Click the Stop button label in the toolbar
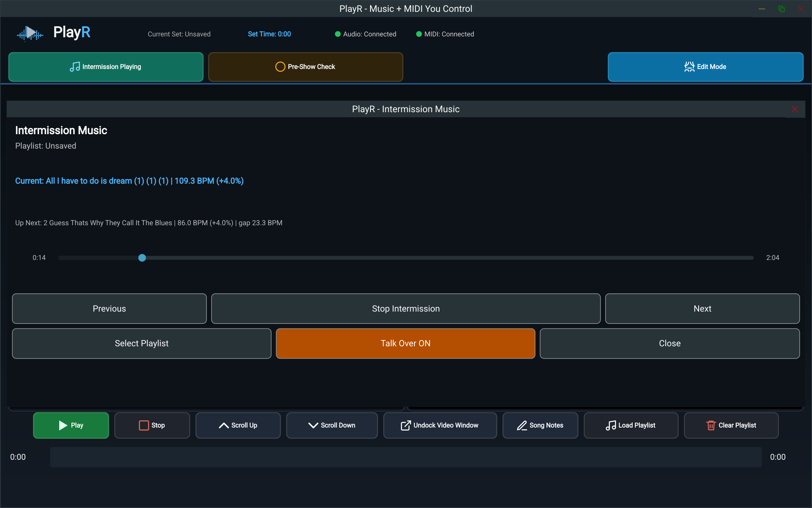Screen dimensions: 812x508 click(158, 425)
